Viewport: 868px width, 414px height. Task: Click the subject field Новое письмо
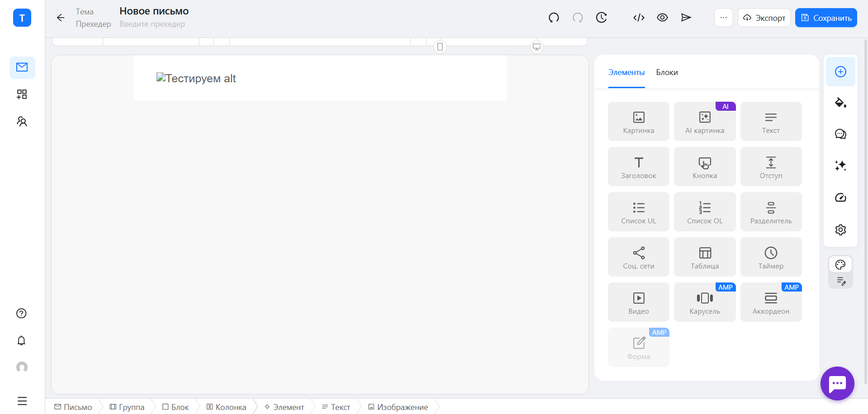154,11
